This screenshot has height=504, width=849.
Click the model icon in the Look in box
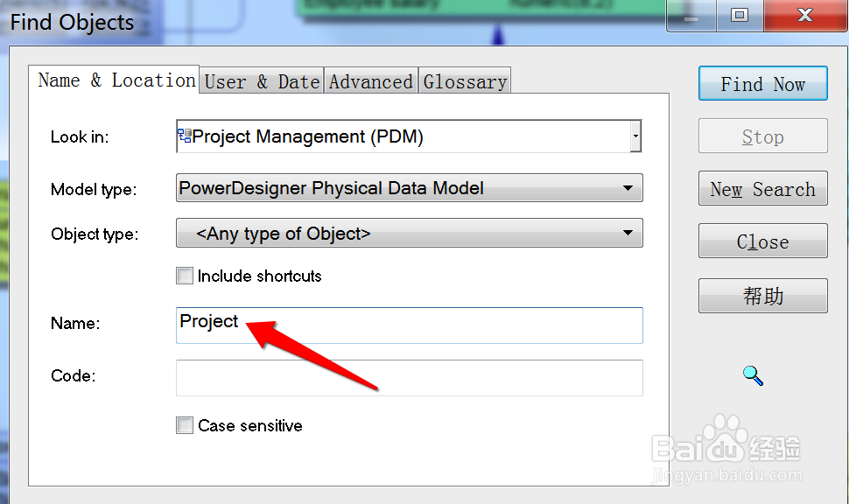coord(185,136)
